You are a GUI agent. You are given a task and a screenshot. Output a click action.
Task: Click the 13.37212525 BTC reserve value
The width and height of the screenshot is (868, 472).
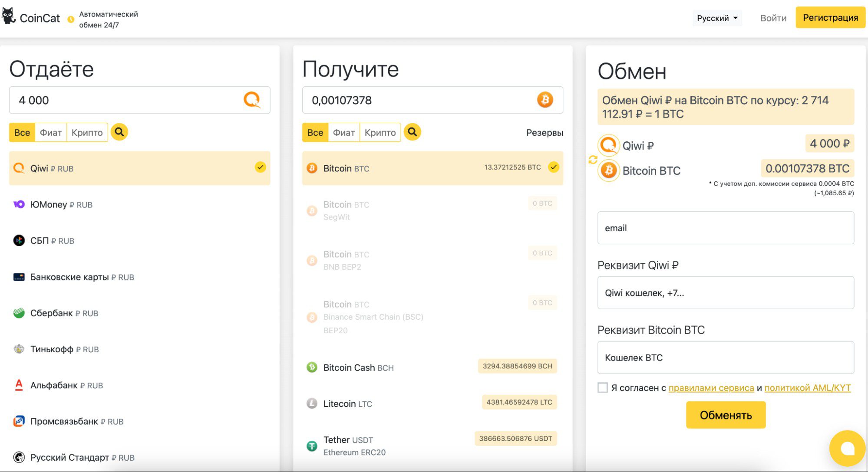(512, 167)
